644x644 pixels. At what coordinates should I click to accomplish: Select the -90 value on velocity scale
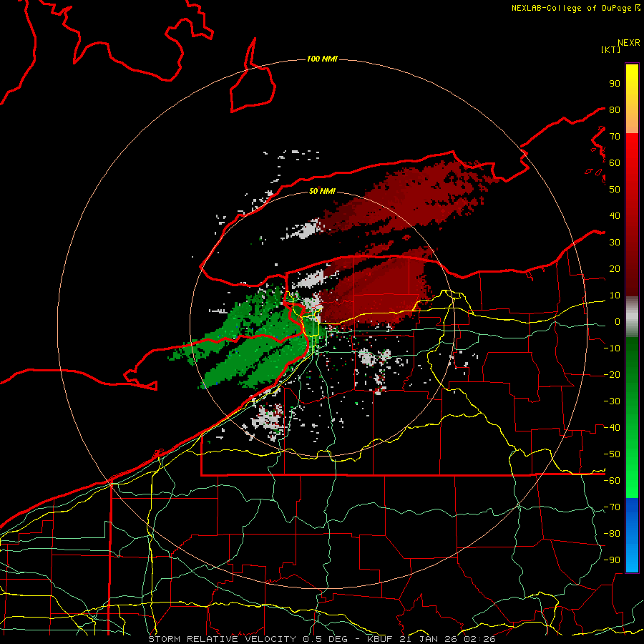[x=612, y=560]
